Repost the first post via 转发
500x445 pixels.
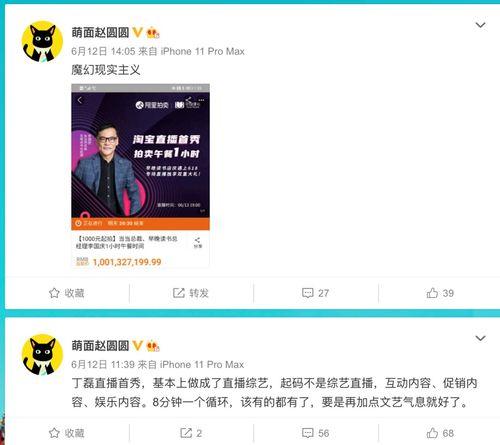191,293
